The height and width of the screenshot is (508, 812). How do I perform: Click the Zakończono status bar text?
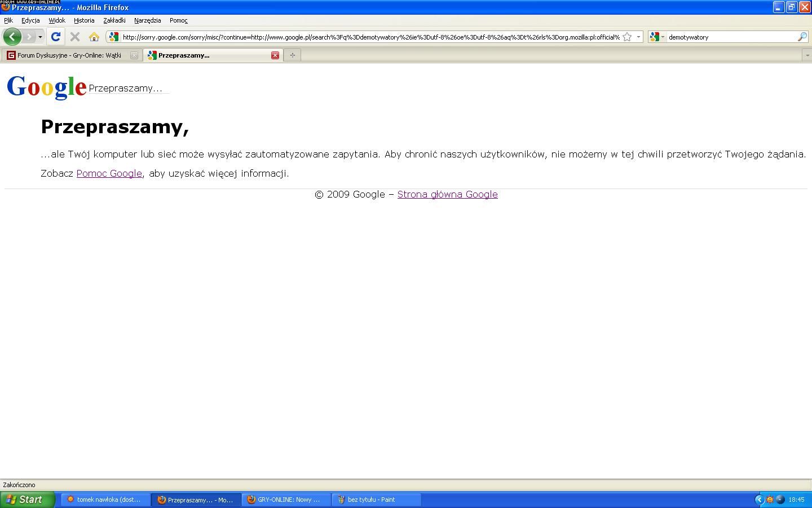tap(19, 485)
